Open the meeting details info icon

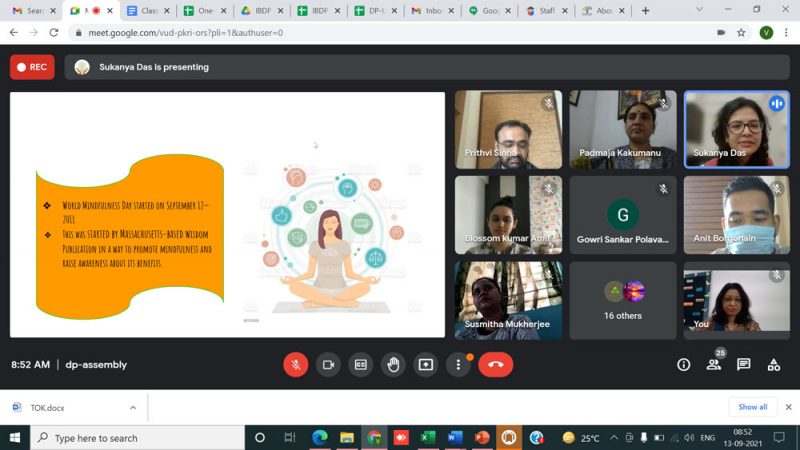tap(684, 365)
